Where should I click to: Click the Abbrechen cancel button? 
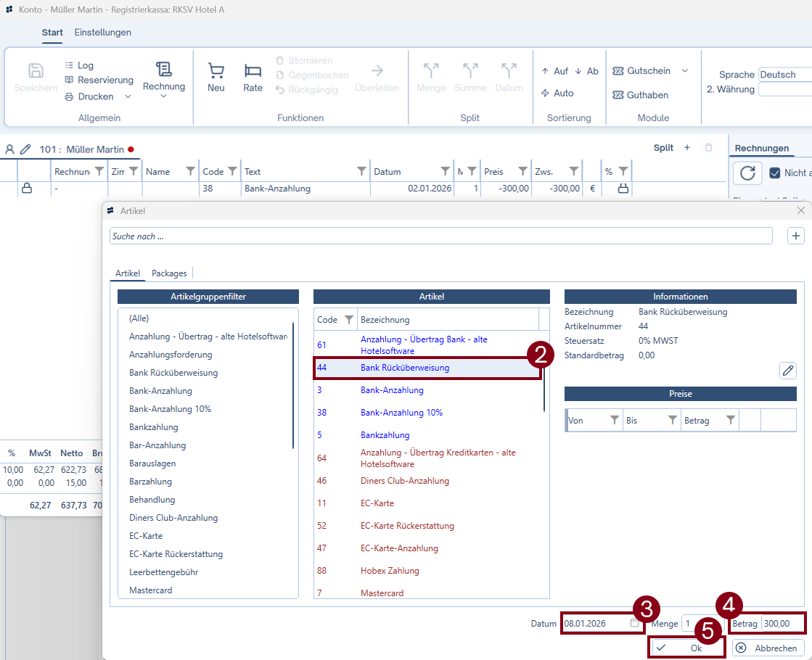pos(768,648)
